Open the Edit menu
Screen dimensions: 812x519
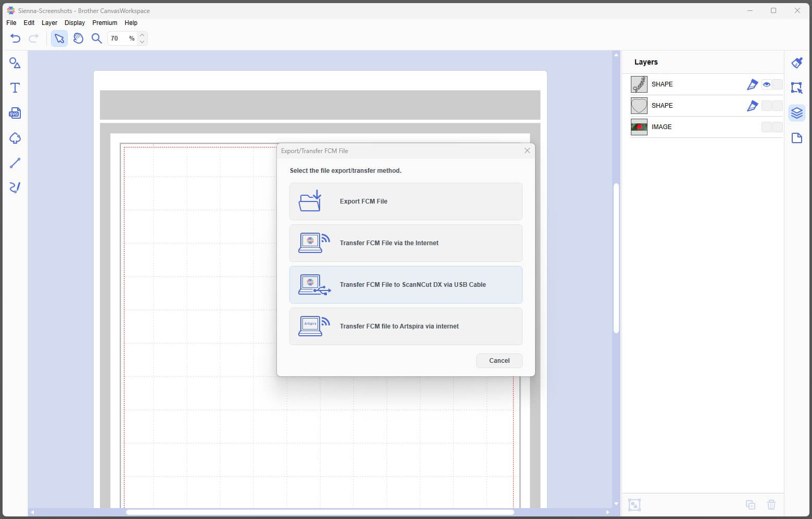pyautogui.click(x=29, y=23)
